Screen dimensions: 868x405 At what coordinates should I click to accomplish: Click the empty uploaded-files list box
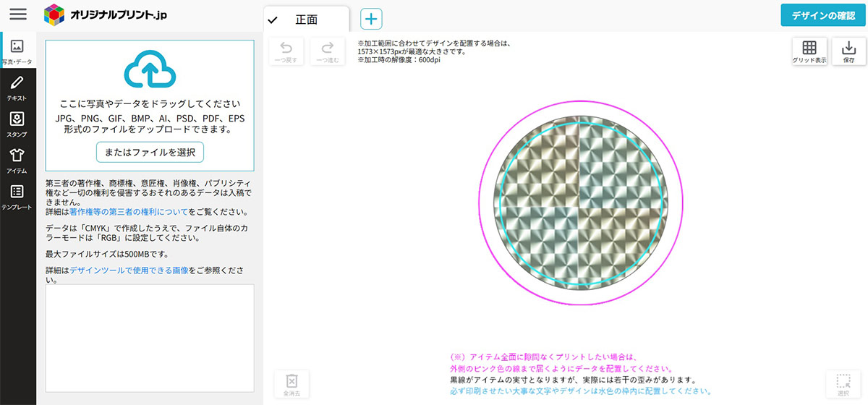(x=150, y=338)
